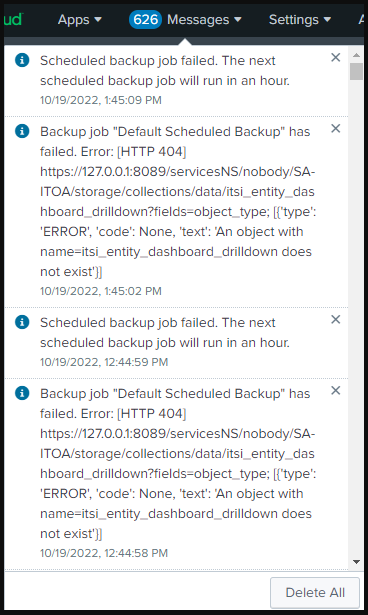Click the 626 messages count badge
368x615 pixels.
click(145, 20)
